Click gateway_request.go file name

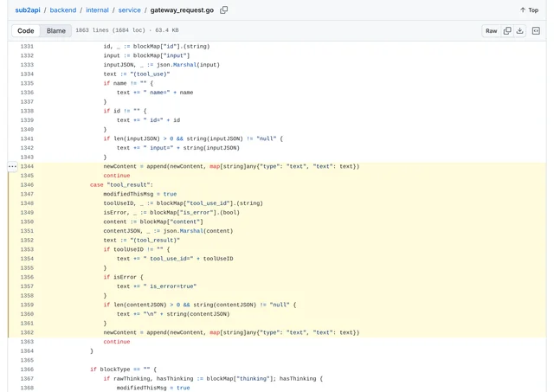tap(182, 10)
